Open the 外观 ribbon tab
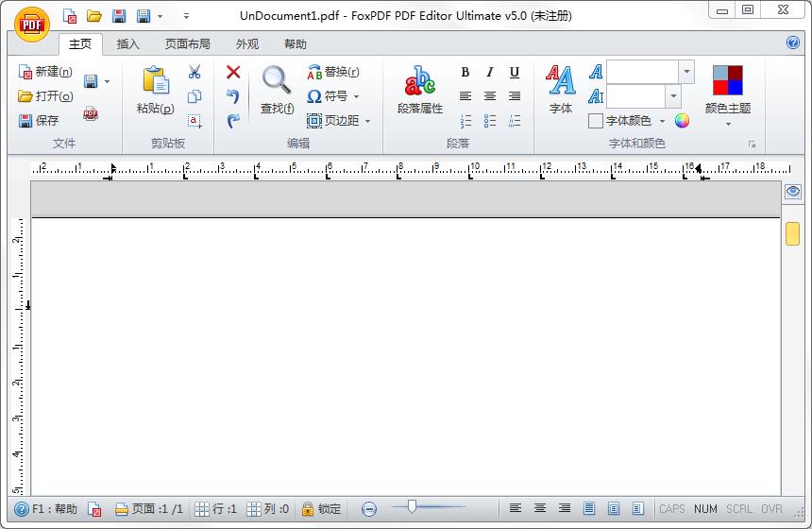Viewport: 812px width, 529px height. click(247, 44)
